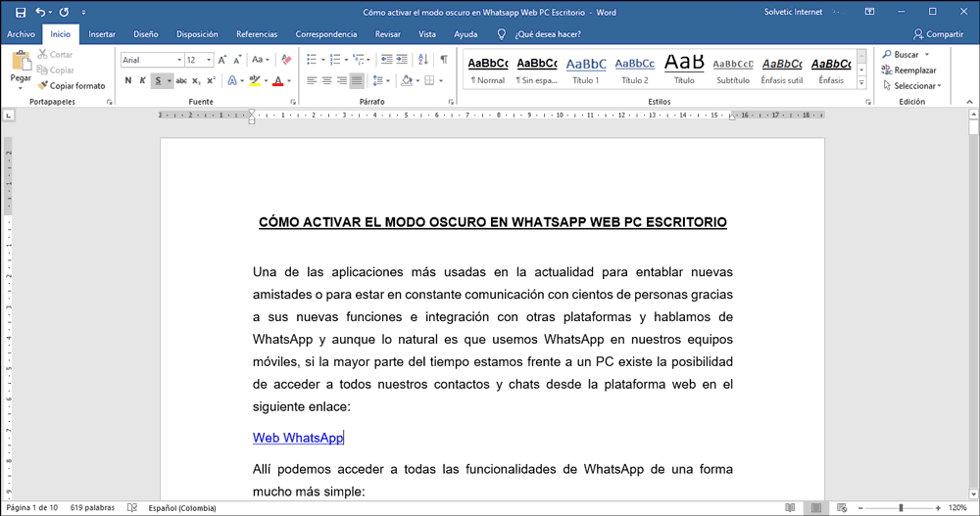Switch to the Diseño tab
980x516 pixels.
146,34
